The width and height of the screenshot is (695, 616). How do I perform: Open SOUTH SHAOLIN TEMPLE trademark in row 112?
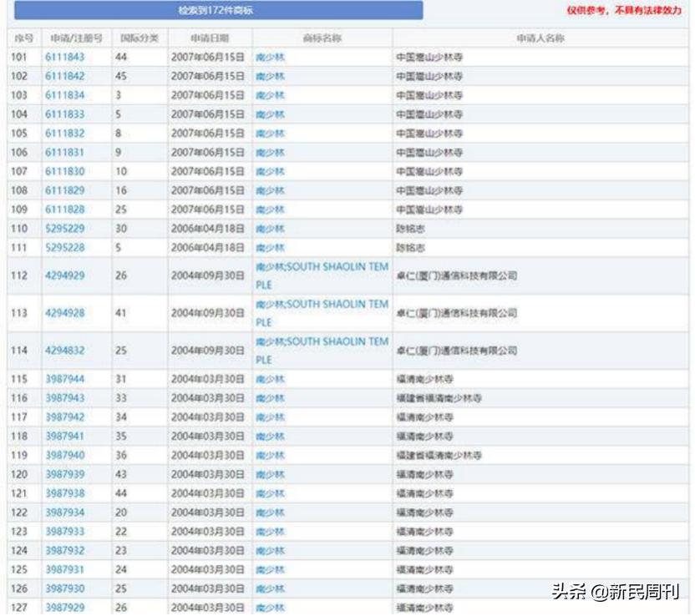(x=322, y=275)
